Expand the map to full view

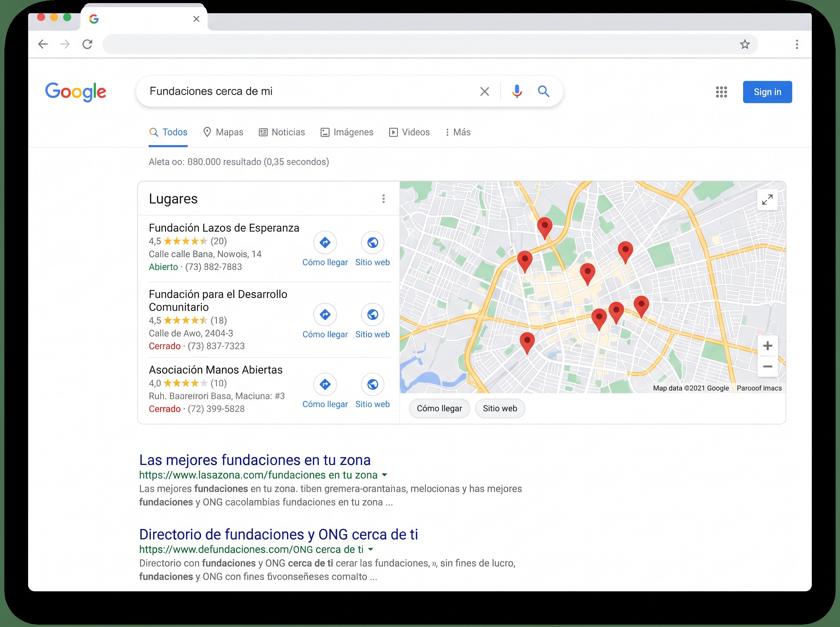[x=767, y=200]
